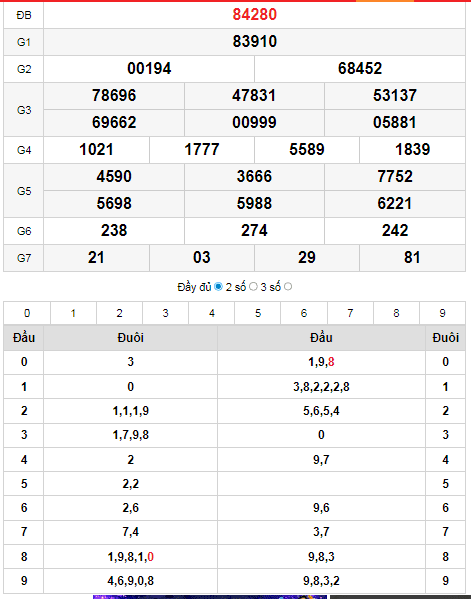Click digit filter tab 1
This screenshot has width=471, height=599.
click(73, 313)
